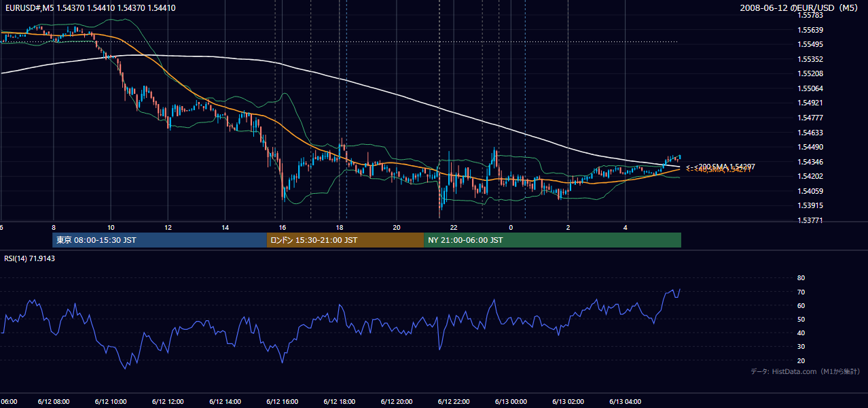
Task: Click hour tick 14 under price chart
Action: pyautogui.click(x=225, y=227)
